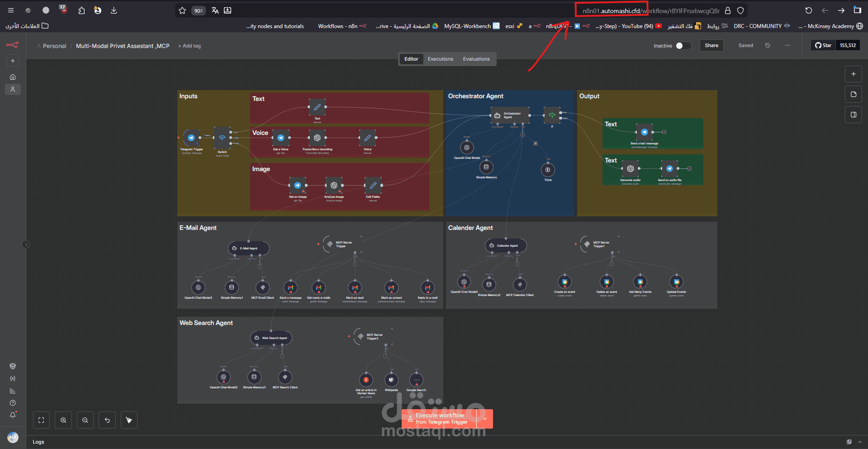Select the MCP Email Client node
This screenshot has height=449, width=868.
point(262,287)
